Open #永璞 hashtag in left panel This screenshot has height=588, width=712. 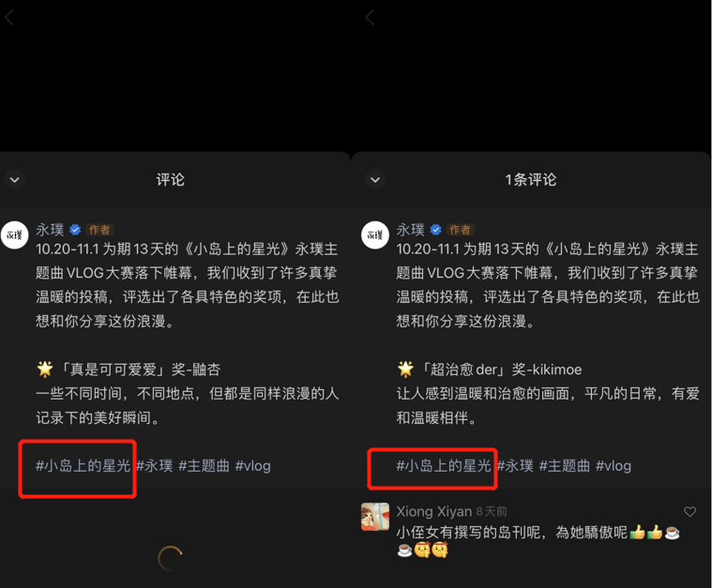pos(155,466)
